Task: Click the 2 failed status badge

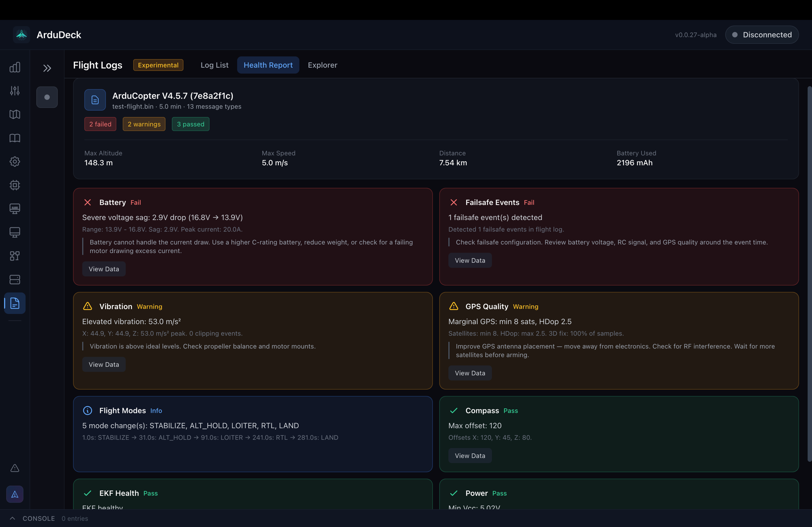Action: click(100, 124)
